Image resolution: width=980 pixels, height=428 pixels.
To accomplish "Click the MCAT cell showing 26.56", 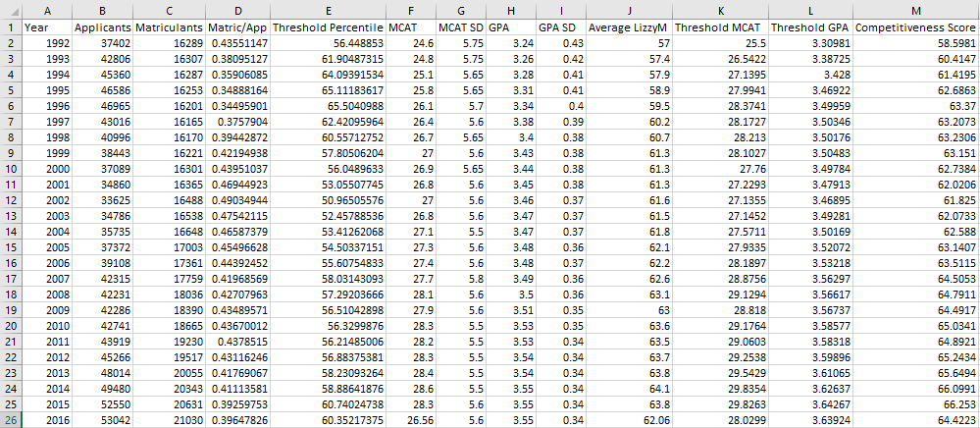I will click(x=411, y=419).
